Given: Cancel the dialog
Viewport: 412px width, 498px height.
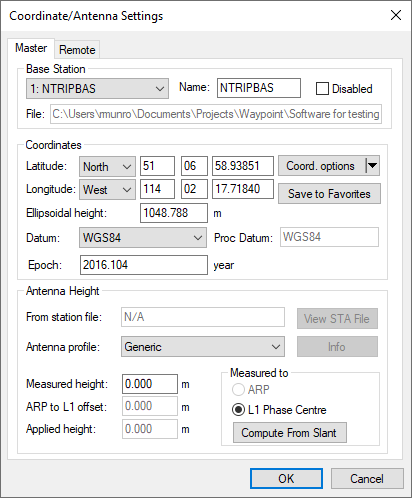Looking at the screenshot, I should pyautogui.click(x=367, y=479).
